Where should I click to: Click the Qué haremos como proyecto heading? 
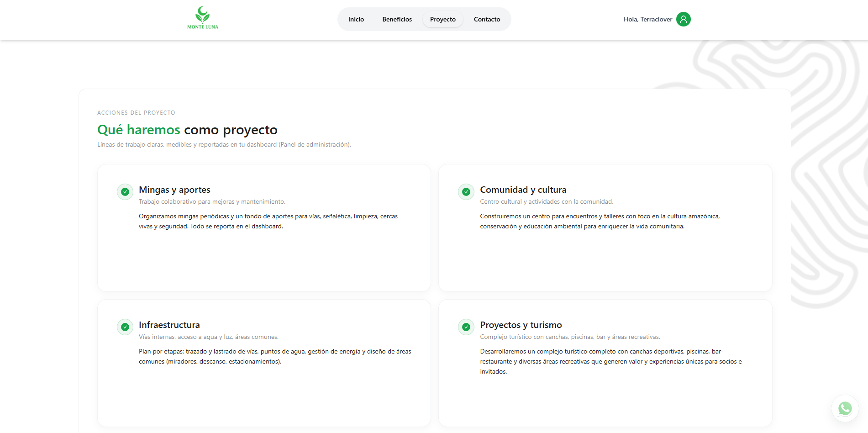pyautogui.click(x=187, y=130)
